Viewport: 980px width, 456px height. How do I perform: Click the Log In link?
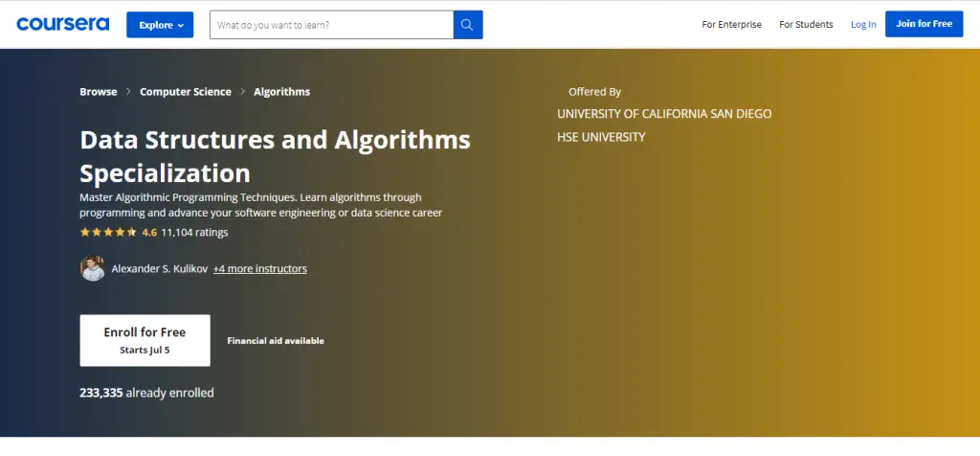click(863, 25)
